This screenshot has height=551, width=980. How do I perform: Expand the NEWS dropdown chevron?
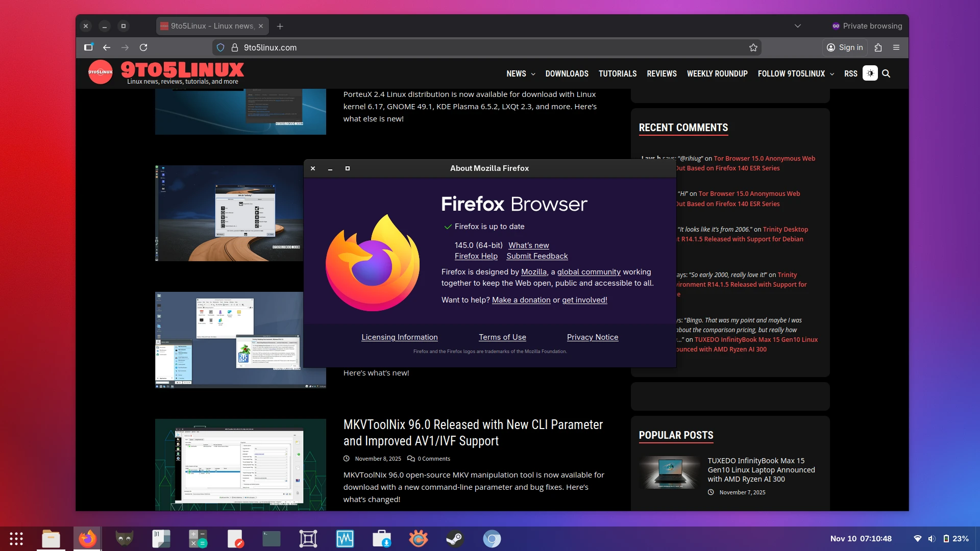click(533, 74)
